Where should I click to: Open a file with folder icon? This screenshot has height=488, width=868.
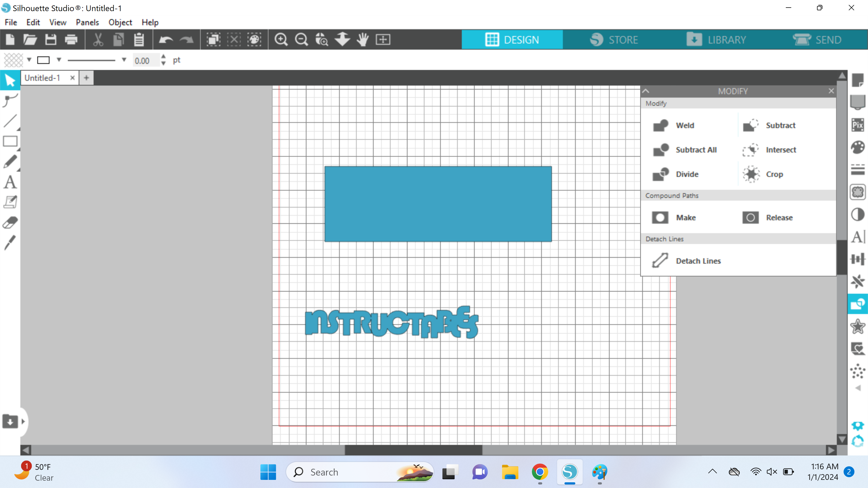click(30, 39)
